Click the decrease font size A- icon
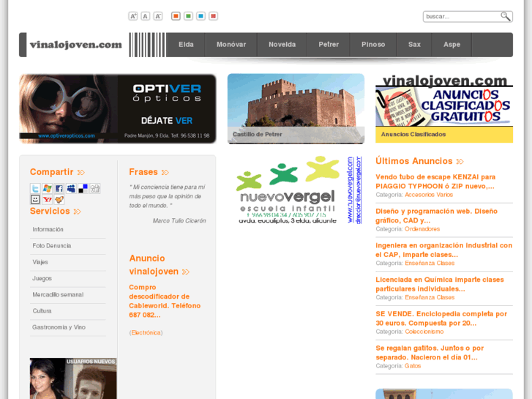 coord(158,16)
